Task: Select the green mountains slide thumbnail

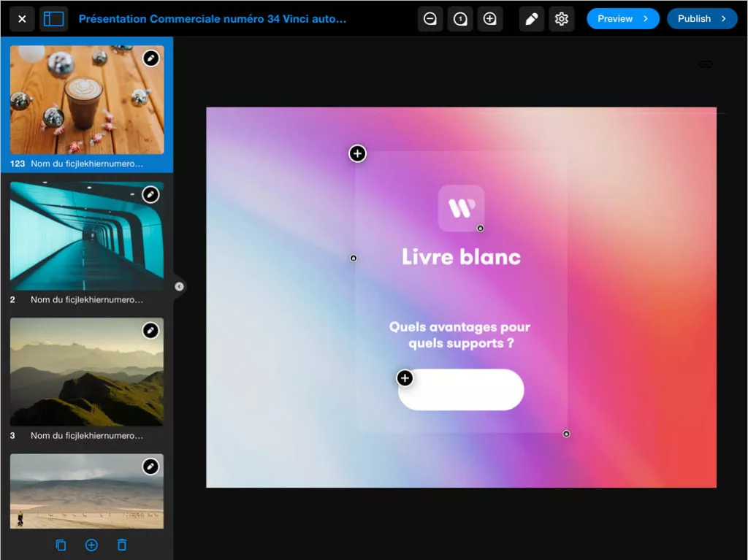Action: pyautogui.click(x=87, y=372)
